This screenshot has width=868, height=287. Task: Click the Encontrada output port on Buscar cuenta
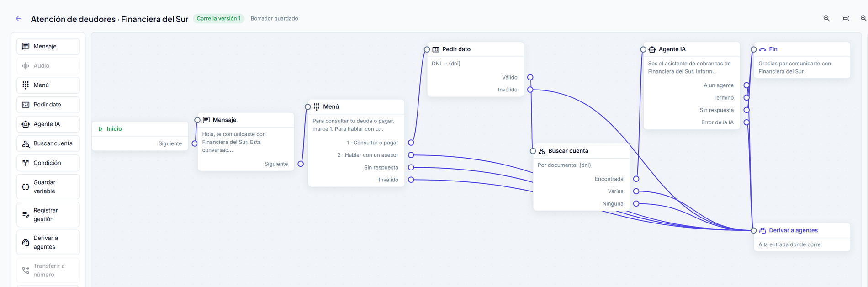[636, 179]
